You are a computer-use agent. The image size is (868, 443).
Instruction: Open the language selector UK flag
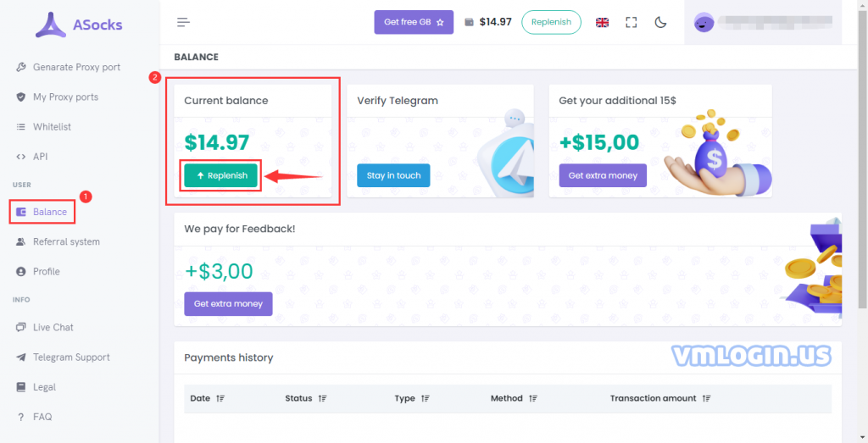point(603,22)
